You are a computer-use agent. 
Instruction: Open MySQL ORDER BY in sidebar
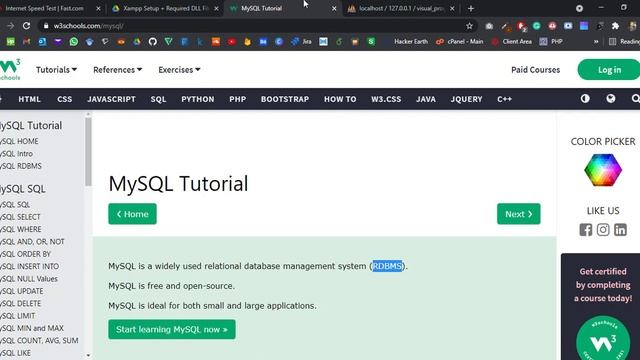click(x=25, y=254)
